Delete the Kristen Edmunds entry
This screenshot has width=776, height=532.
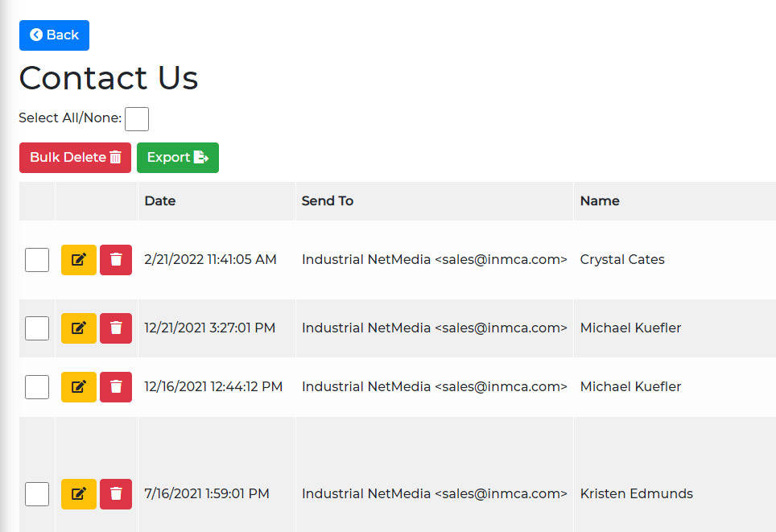pyautogui.click(x=116, y=494)
